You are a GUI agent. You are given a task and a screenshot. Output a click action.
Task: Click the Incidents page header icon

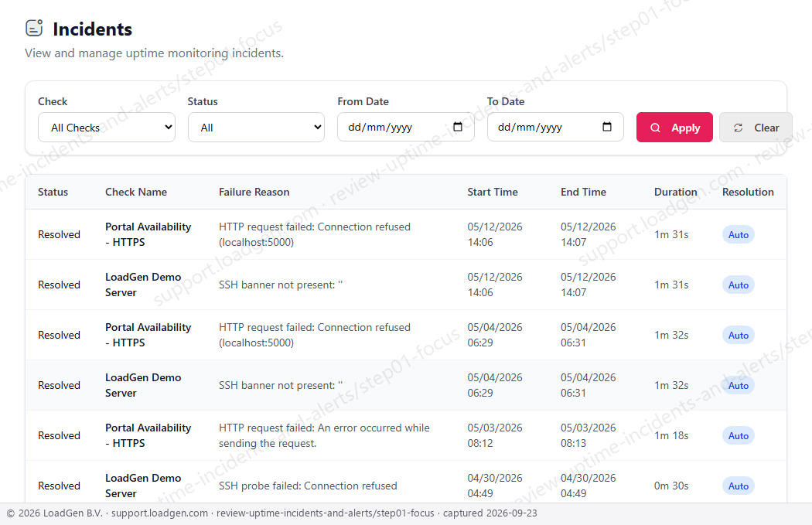pyautogui.click(x=34, y=28)
